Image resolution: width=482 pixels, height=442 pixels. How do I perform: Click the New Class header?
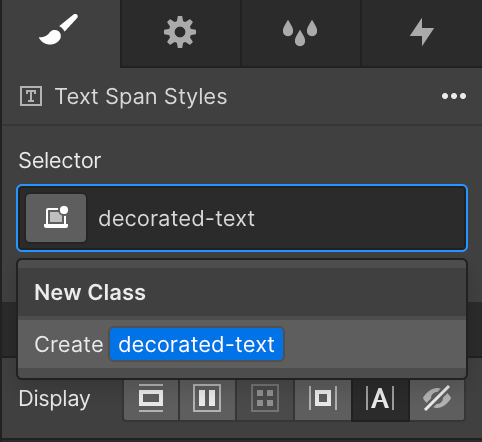pyautogui.click(x=90, y=292)
